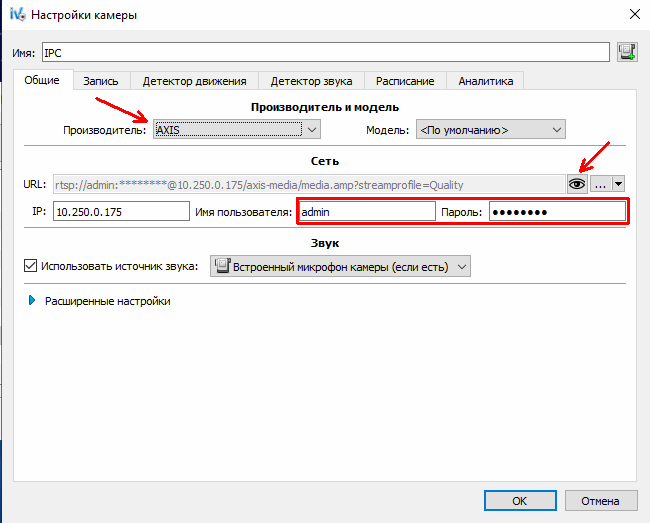
Task: Click the add camera icon beside name field
Action: 627,52
